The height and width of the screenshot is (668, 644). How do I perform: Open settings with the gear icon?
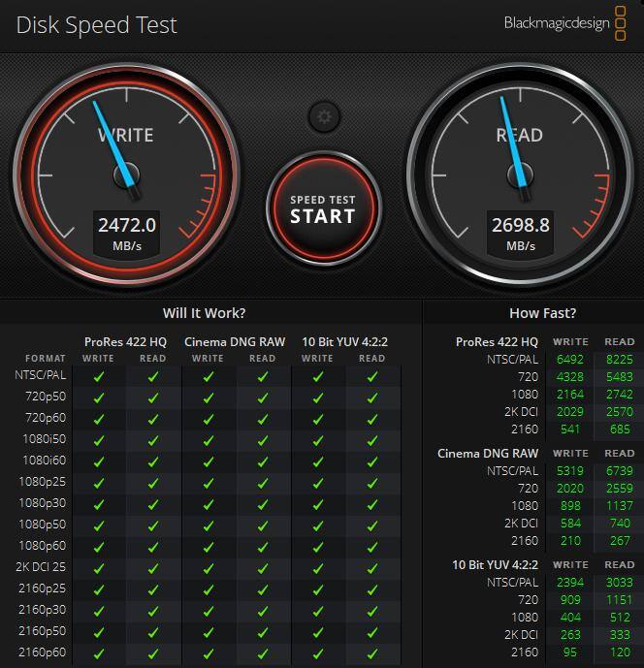point(324,117)
